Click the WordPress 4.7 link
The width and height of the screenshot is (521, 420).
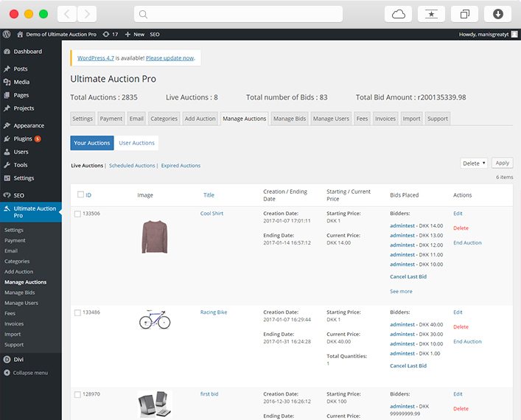96,58
